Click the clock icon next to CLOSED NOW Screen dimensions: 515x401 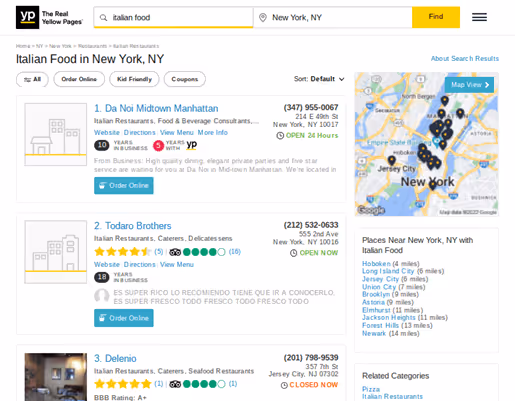(x=284, y=385)
